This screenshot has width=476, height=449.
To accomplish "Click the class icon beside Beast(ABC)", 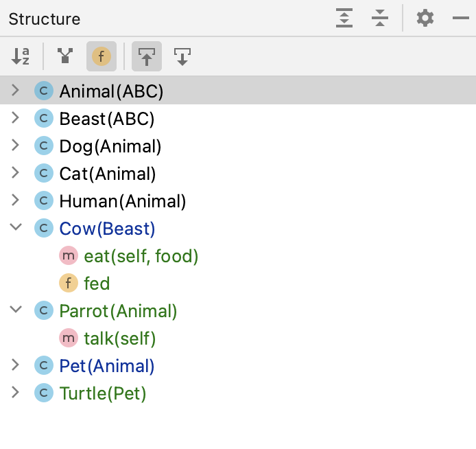I will tap(44, 118).
